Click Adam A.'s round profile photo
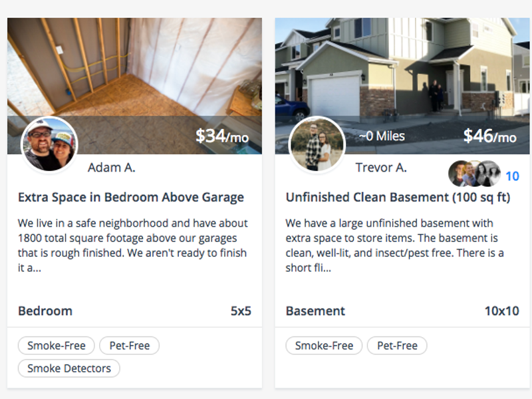The image size is (532, 399). [x=49, y=145]
